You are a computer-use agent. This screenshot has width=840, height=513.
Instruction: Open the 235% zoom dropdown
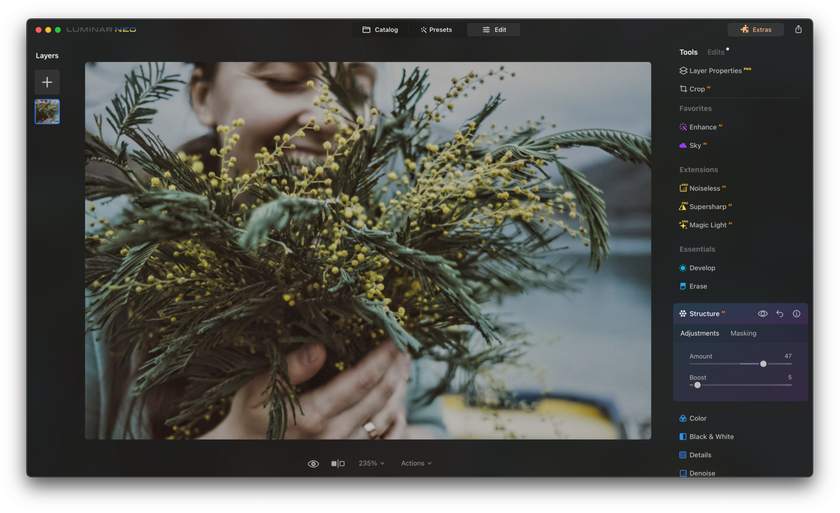tap(371, 463)
